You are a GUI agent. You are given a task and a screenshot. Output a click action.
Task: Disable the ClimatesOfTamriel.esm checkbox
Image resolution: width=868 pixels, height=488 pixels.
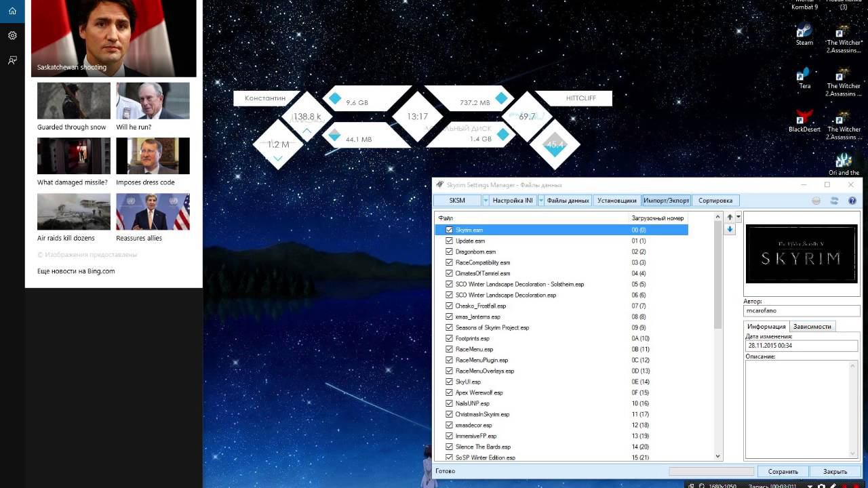coord(449,273)
